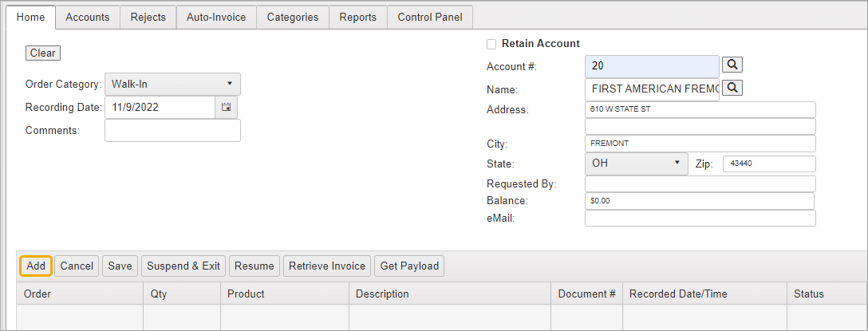Click the Save button

(120, 266)
